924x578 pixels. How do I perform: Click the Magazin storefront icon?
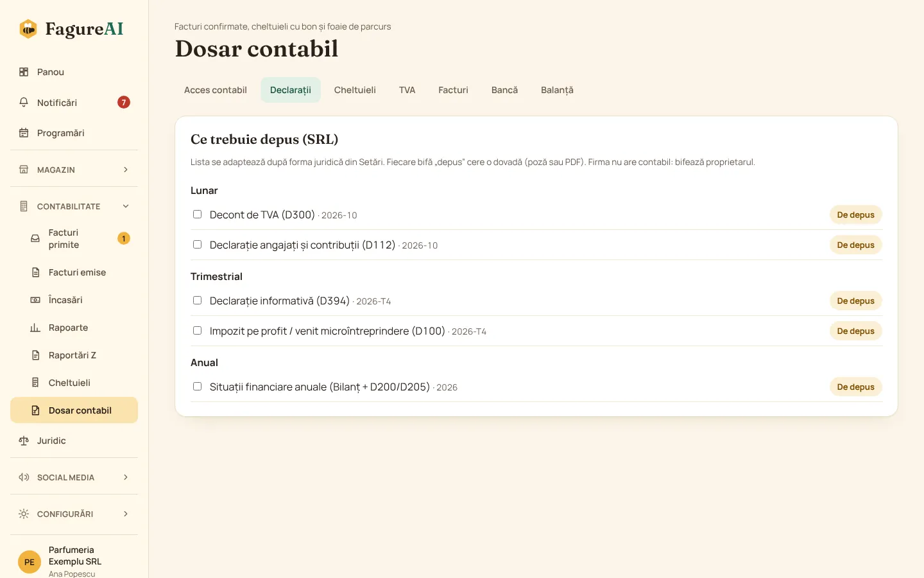pyautogui.click(x=24, y=170)
